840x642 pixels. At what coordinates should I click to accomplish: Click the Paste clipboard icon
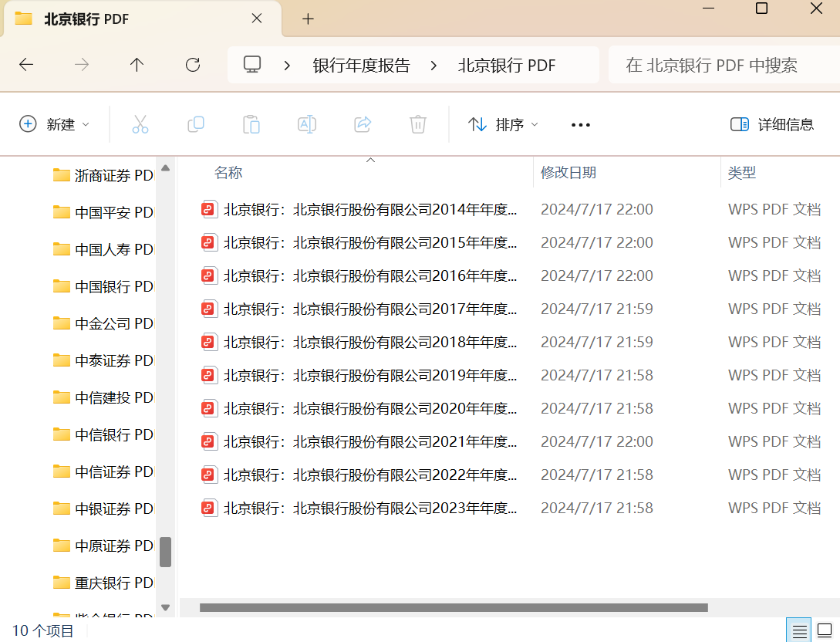coord(251,124)
